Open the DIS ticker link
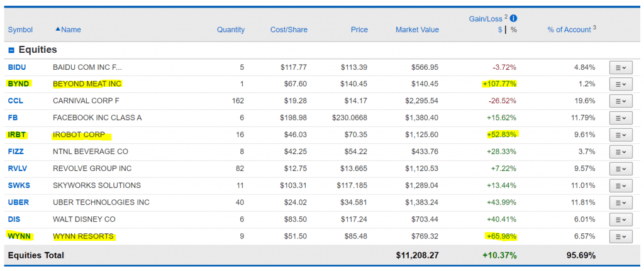644x271 pixels. pyautogui.click(x=14, y=219)
